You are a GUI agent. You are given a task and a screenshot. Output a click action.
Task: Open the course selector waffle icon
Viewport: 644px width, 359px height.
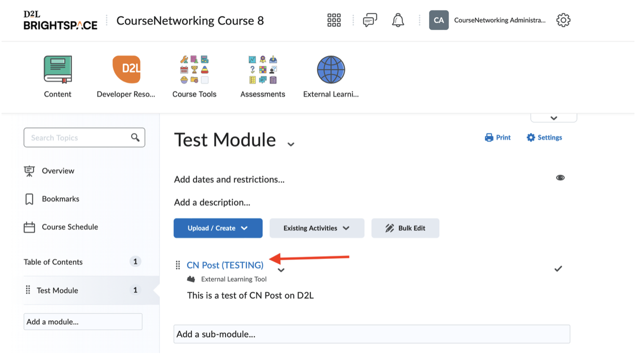click(x=334, y=20)
